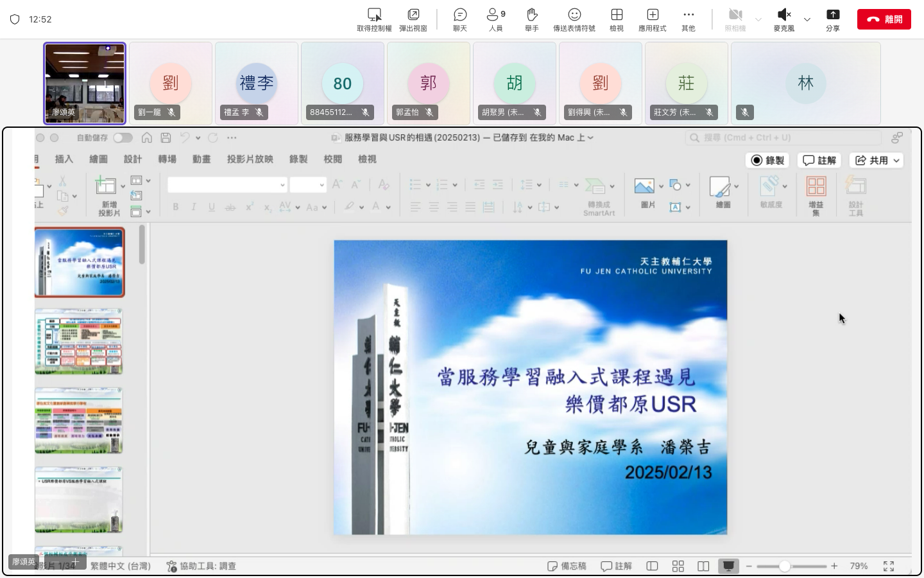The height and width of the screenshot is (578, 924).
Task: Start Slide Show from status bar
Action: (x=728, y=566)
